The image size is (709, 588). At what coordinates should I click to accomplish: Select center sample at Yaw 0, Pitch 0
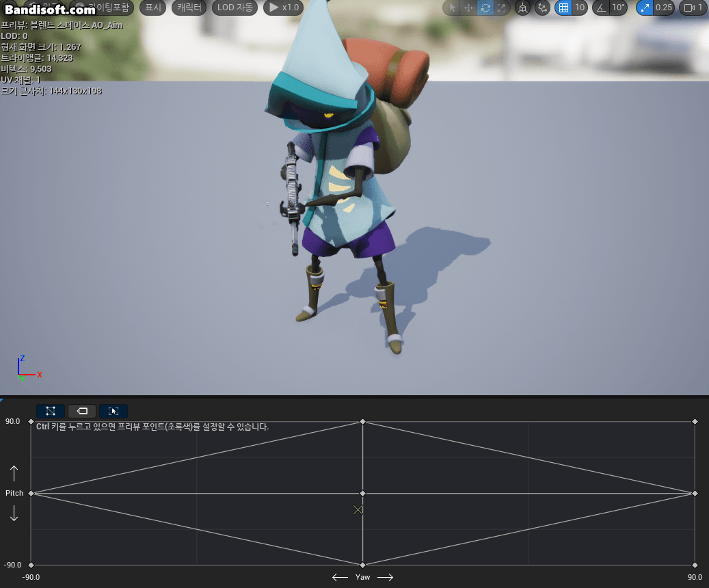(362, 493)
